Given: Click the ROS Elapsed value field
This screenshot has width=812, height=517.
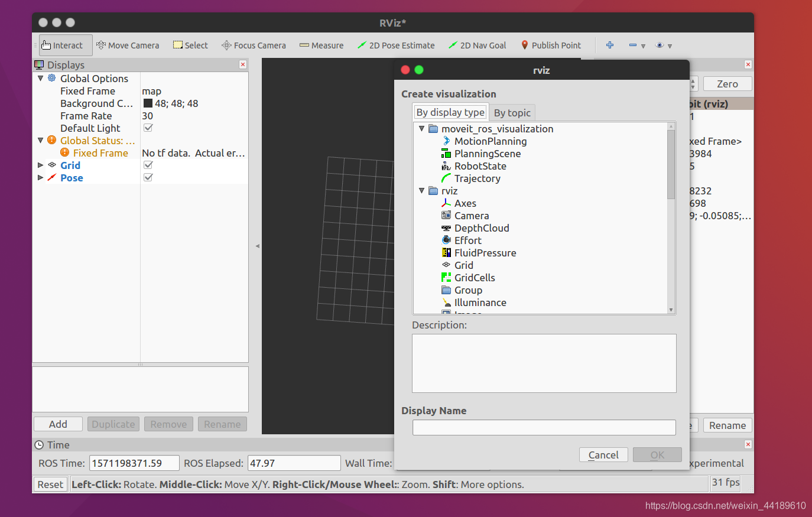Looking at the screenshot, I should 294,463.
